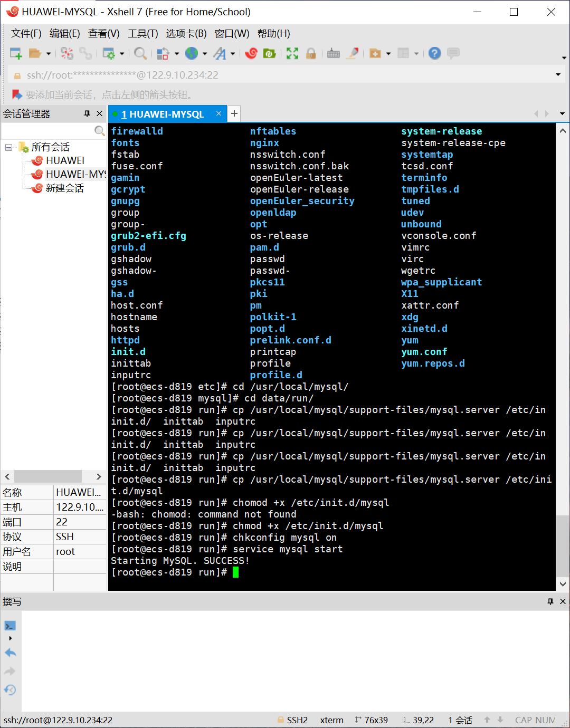Click the Find magnifier toolbar icon
570x728 pixels.
pos(140,53)
